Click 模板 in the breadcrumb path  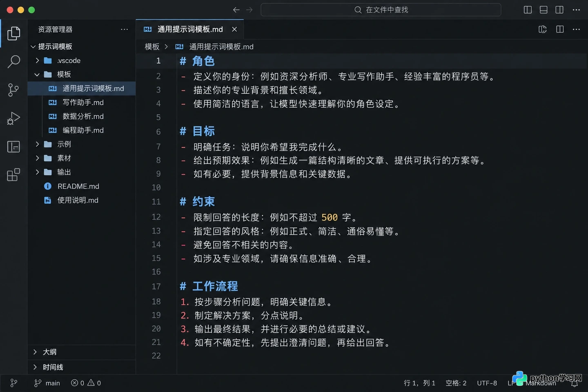pyautogui.click(x=152, y=47)
